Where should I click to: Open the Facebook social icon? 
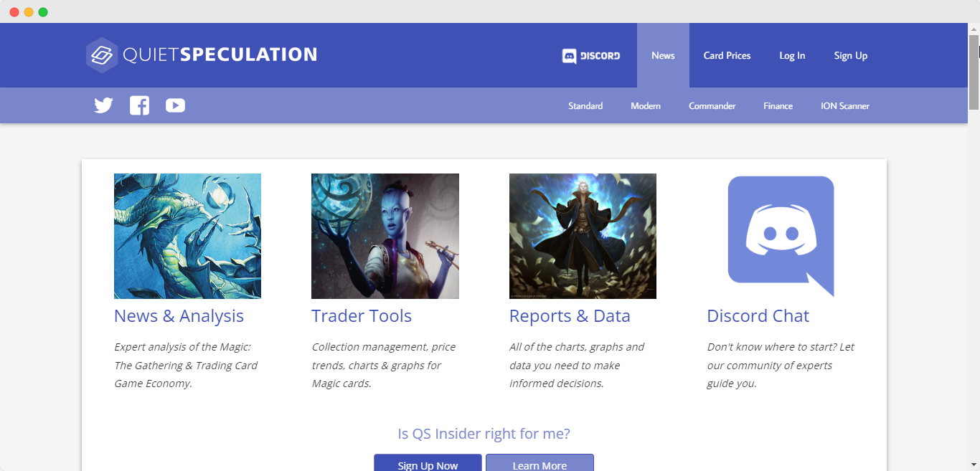(x=139, y=105)
